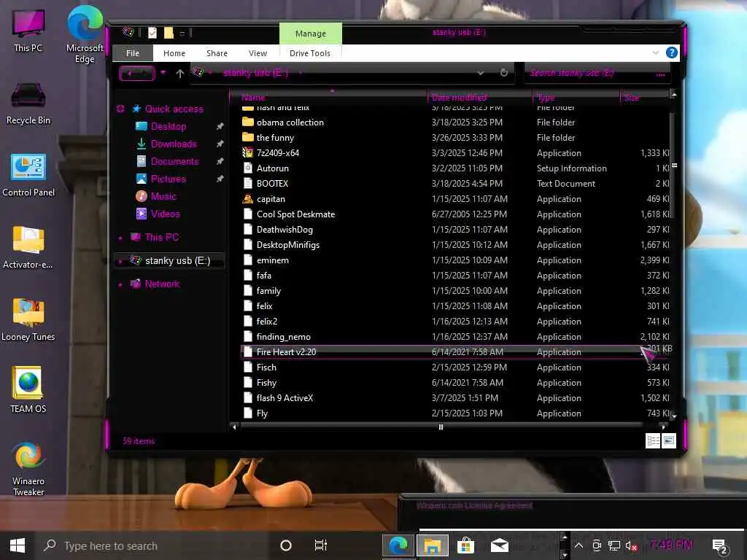Sort by the Name column header
This screenshot has height=560, width=747.
pyautogui.click(x=329, y=98)
